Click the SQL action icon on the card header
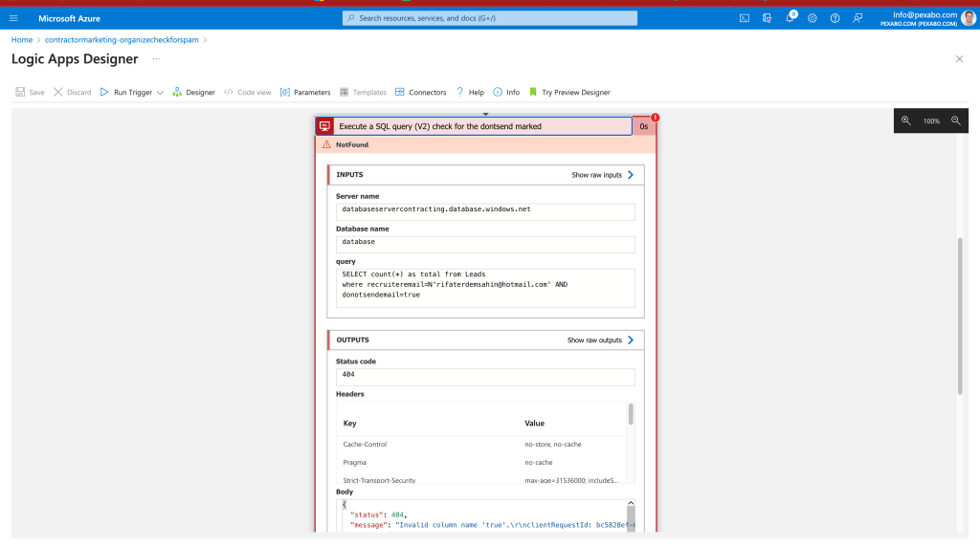The image size is (980, 548). tap(325, 126)
